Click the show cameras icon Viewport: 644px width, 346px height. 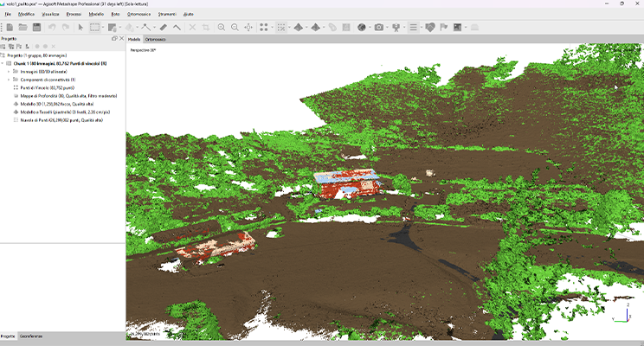[379, 28]
